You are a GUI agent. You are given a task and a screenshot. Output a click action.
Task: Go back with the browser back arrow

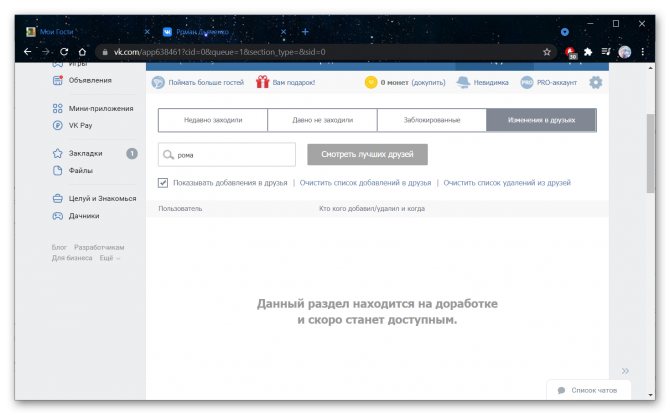click(28, 52)
